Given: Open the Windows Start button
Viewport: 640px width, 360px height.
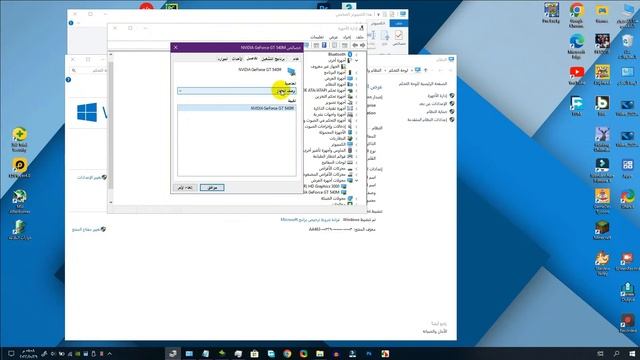Looking at the screenshot, I should [x=632, y=353].
